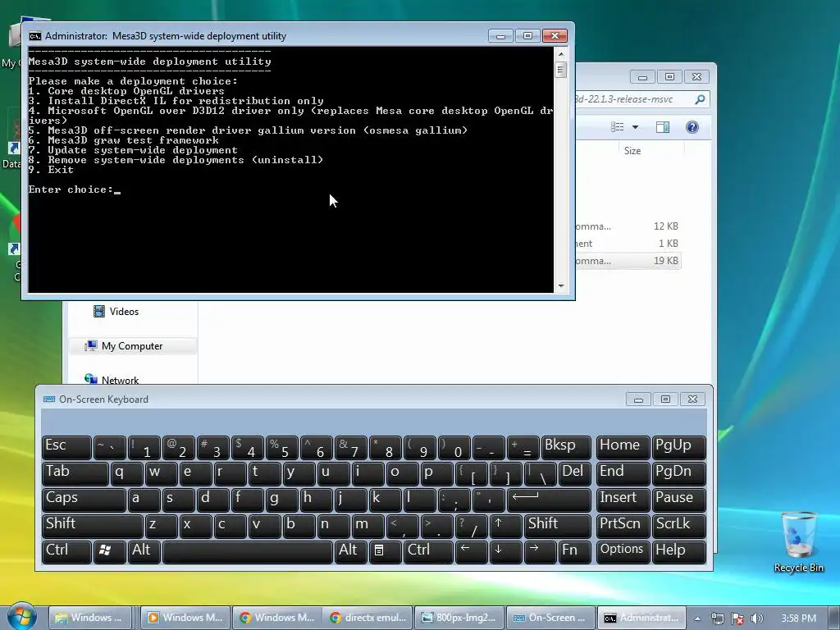
Task: Click the right arrow key on keyboard
Action: click(x=540, y=552)
